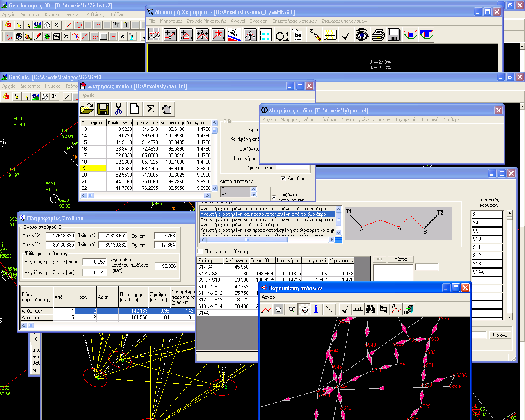
Task: Select the zoom in magnifier tool
Action: coord(292,309)
